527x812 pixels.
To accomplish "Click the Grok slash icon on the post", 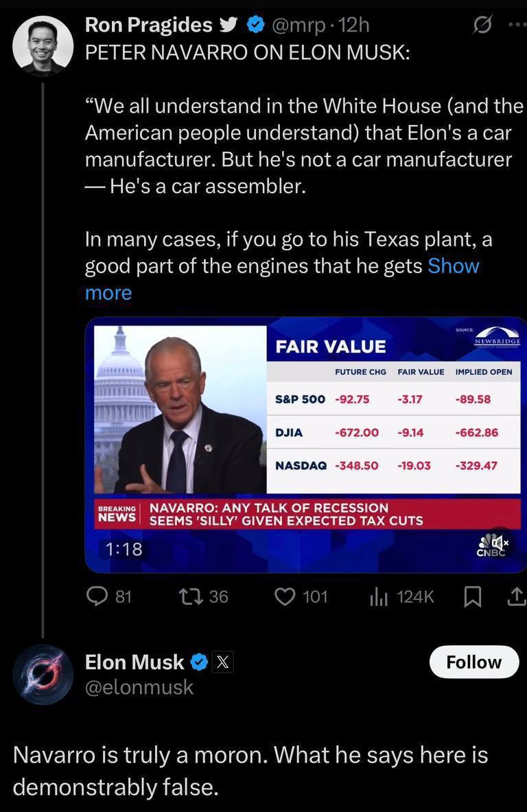I will (482, 25).
